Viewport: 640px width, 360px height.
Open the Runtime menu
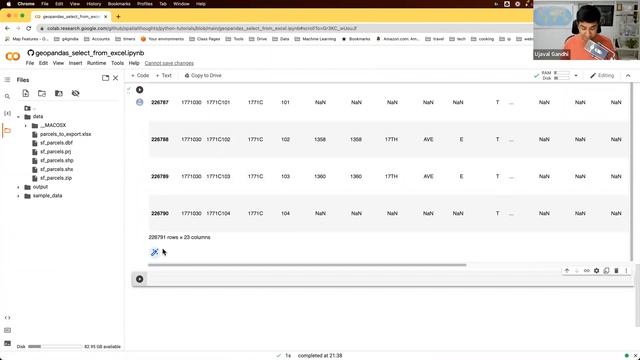[x=96, y=63]
